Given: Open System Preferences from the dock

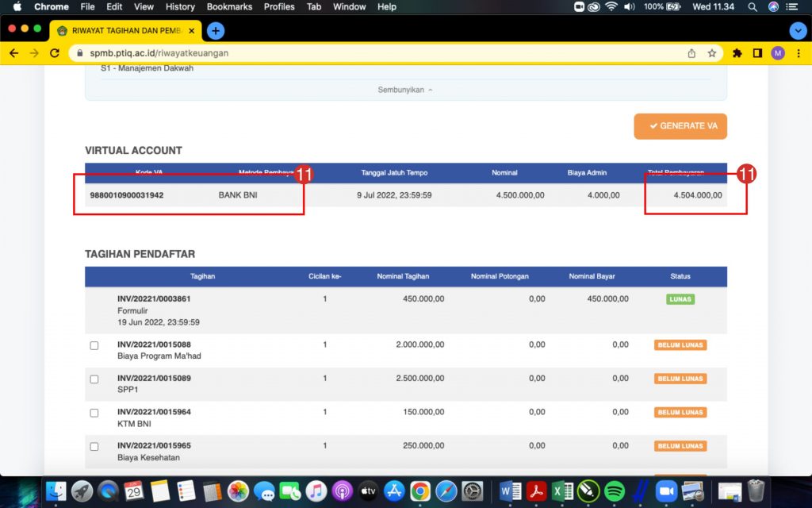Looking at the screenshot, I should (x=473, y=491).
